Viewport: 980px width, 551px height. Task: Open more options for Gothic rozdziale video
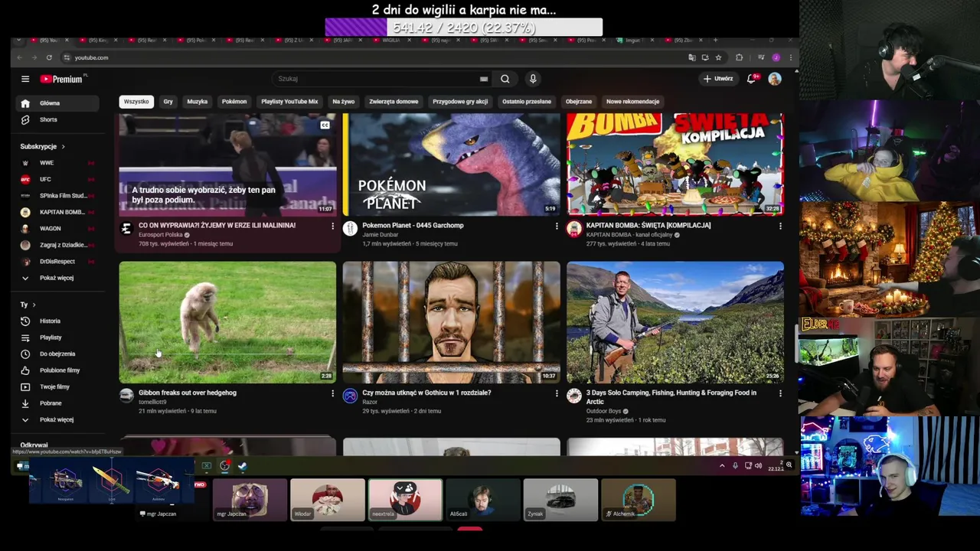(x=557, y=393)
